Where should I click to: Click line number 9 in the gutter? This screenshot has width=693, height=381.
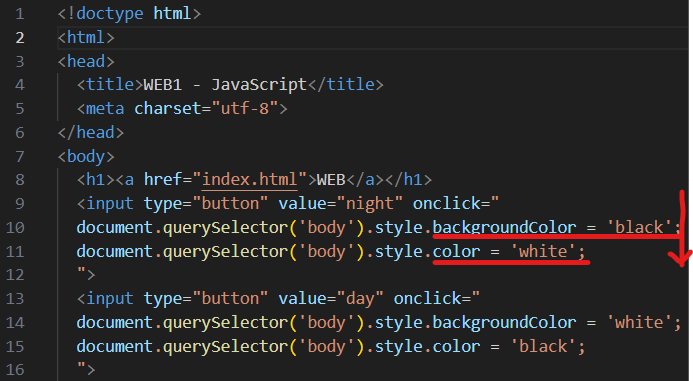pyautogui.click(x=19, y=204)
